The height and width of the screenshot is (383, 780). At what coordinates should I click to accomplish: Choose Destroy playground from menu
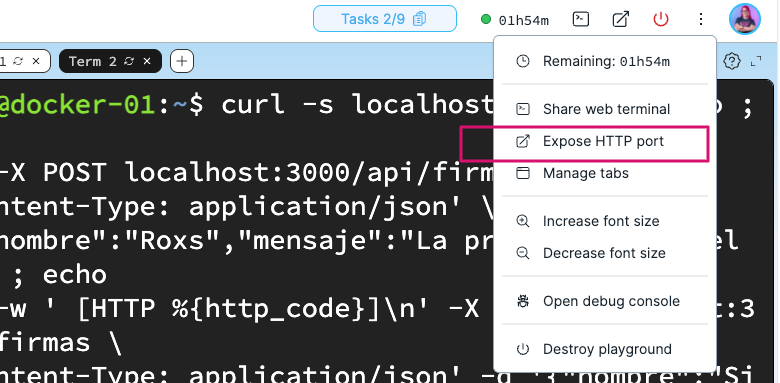(604, 349)
